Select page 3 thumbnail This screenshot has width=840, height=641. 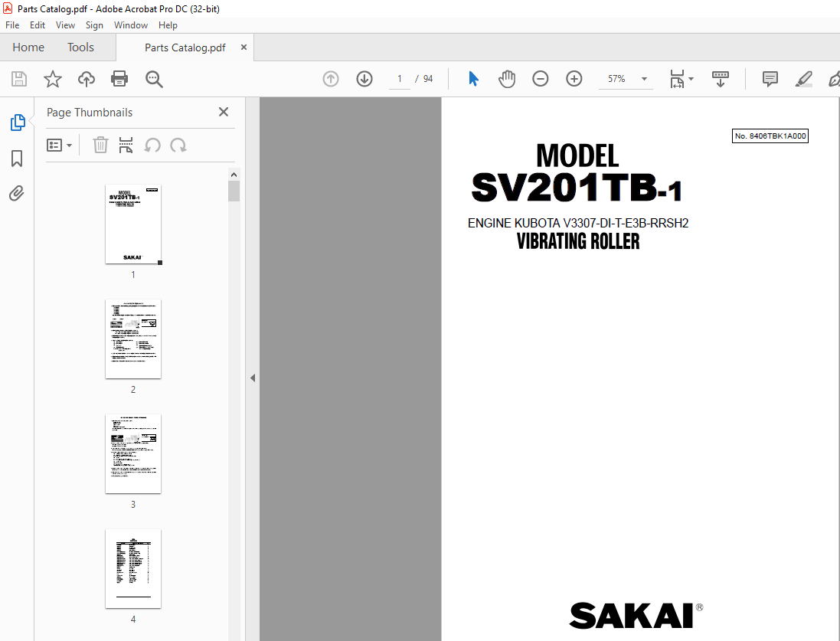click(x=133, y=453)
